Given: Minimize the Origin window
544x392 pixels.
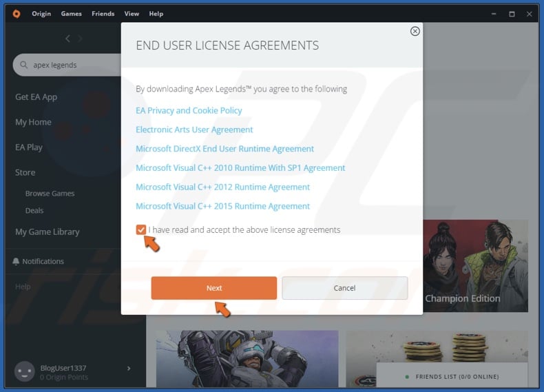Looking at the screenshot, I should (494, 14).
